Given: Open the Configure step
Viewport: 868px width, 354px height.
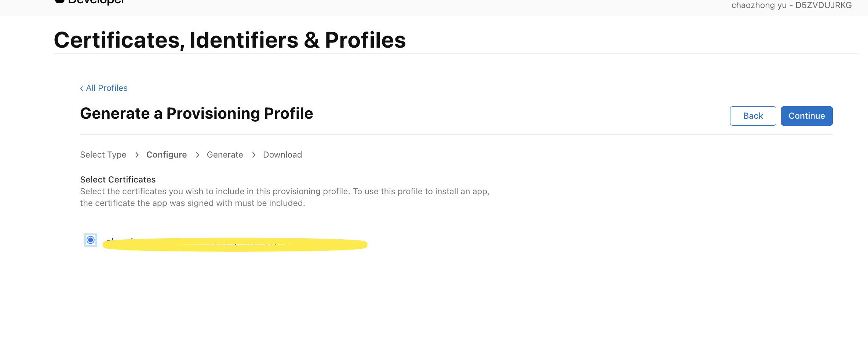Looking at the screenshot, I should [x=167, y=155].
